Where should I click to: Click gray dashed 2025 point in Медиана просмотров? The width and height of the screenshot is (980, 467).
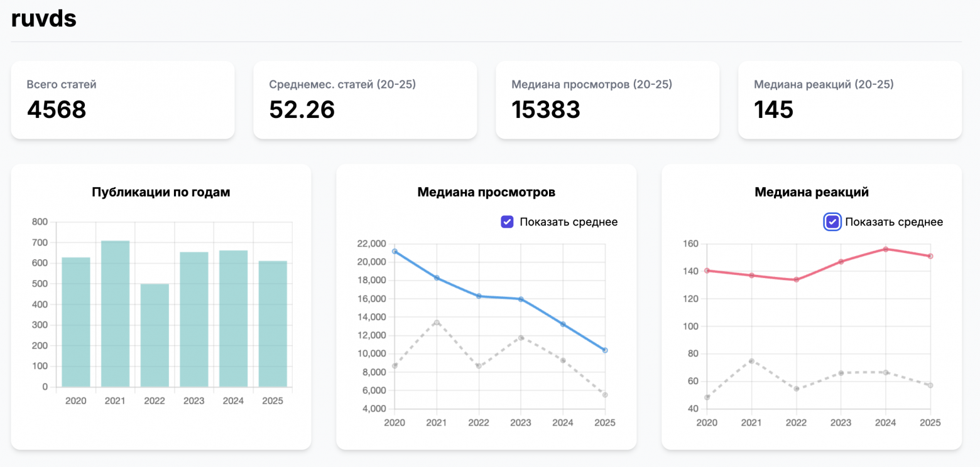pyautogui.click(x=605, y=395)
